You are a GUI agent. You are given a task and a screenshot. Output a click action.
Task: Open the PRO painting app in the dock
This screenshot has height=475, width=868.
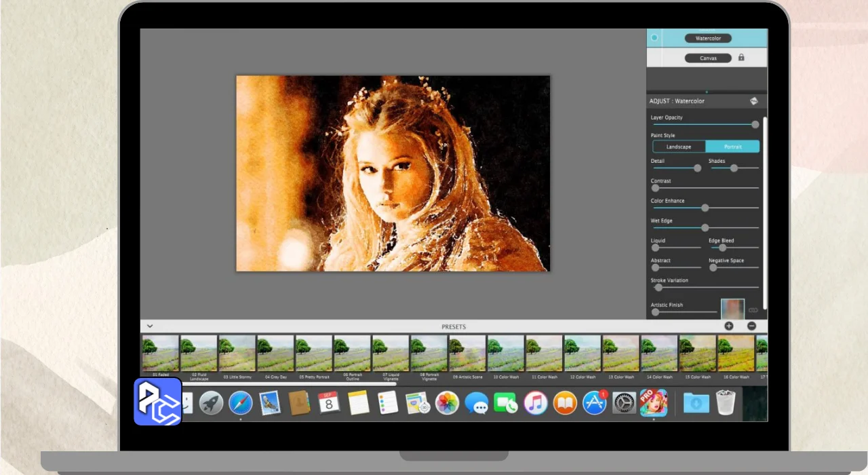[x=654, y=403]
